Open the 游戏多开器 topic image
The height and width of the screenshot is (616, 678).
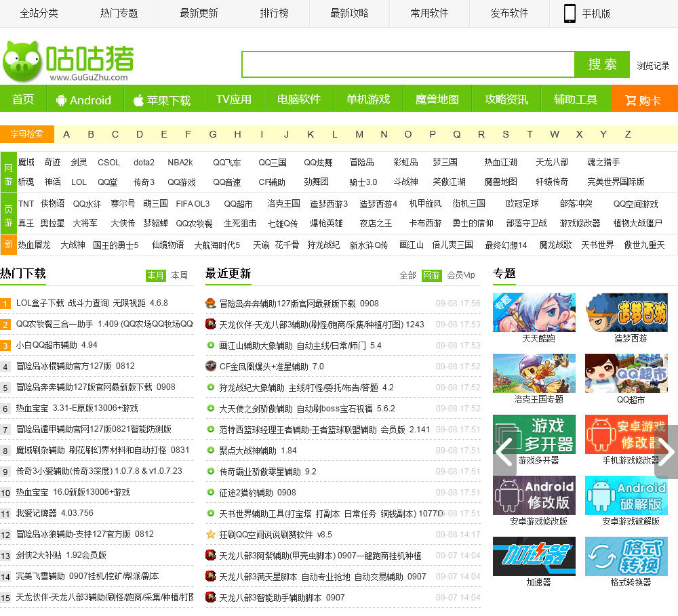(x=534, y=434)
